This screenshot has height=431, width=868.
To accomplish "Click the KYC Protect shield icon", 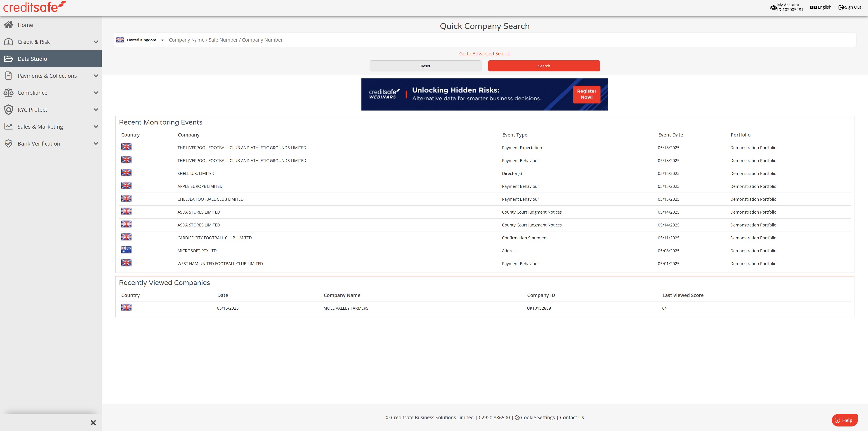I will click(x=8, y=110).
